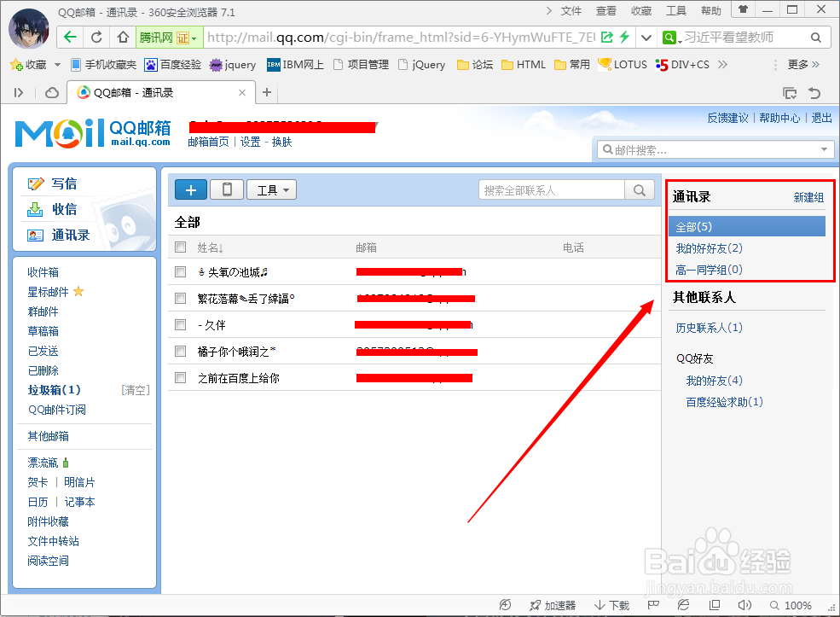The width and height of the screenshot is (840, 617).
Task: Open the 百度经验 bookmark
Action: point(173,65)
